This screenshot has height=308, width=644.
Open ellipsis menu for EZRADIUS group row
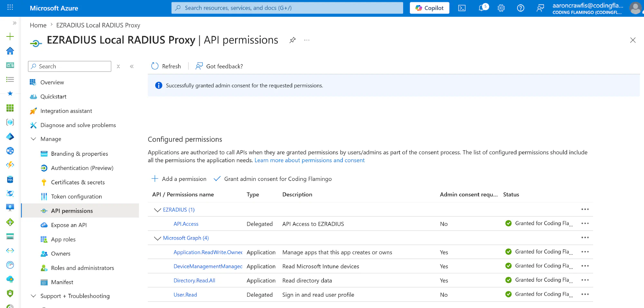pyautogui.click(x=585, y=209)
